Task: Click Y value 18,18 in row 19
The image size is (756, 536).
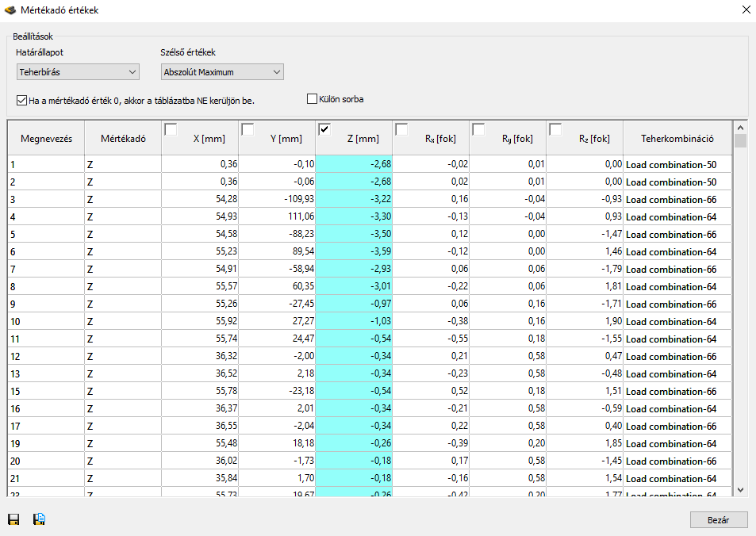Action: click(x=277, y=443)
